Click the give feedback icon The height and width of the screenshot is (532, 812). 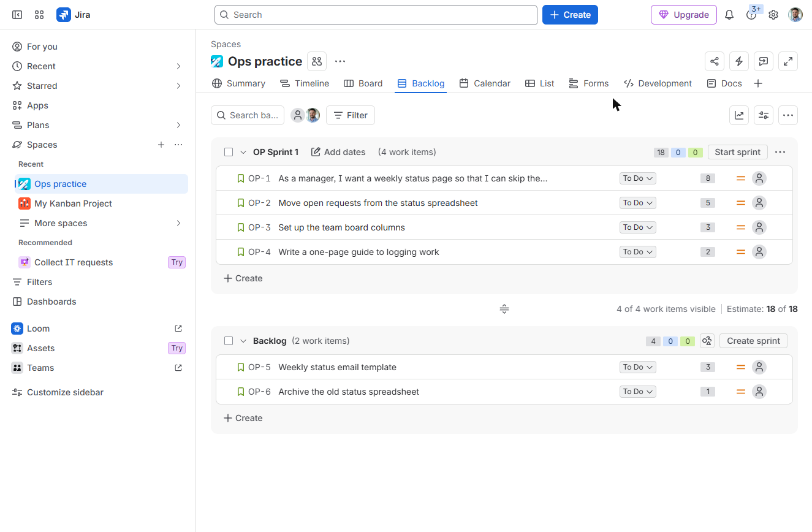[x=764, y=61]
